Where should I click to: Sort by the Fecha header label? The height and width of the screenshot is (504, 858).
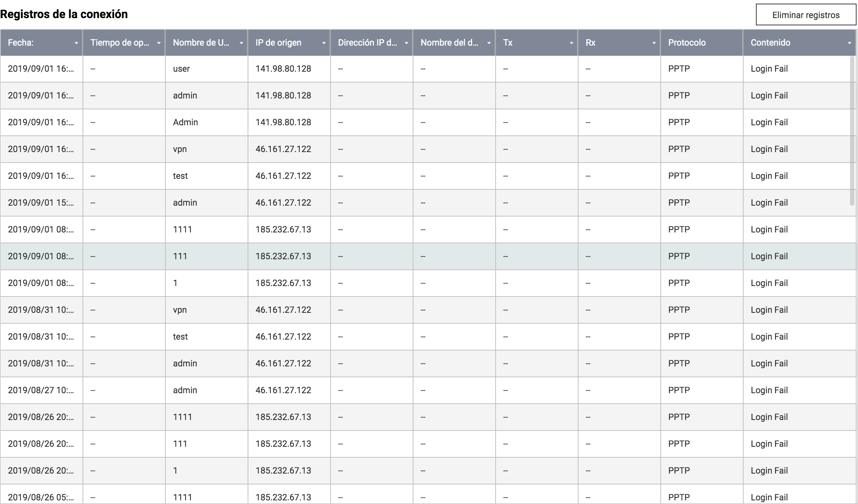pyautogui.click(x=21, y=43)
